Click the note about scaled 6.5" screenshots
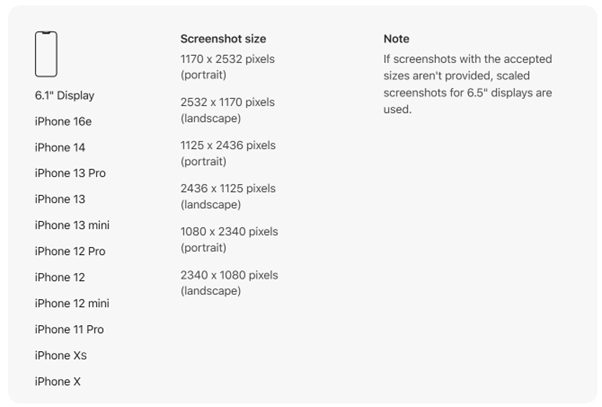 (x=468, y=84)
